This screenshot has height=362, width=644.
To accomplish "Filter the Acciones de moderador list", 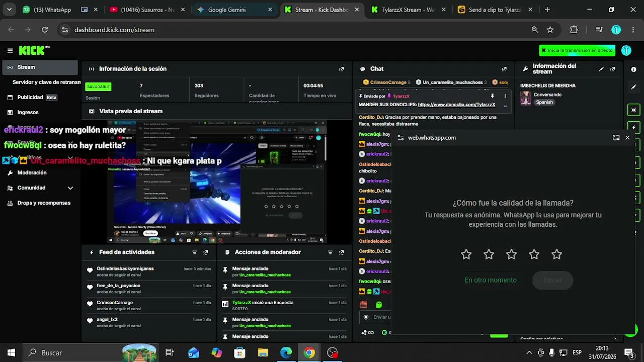I will [330, 252].
